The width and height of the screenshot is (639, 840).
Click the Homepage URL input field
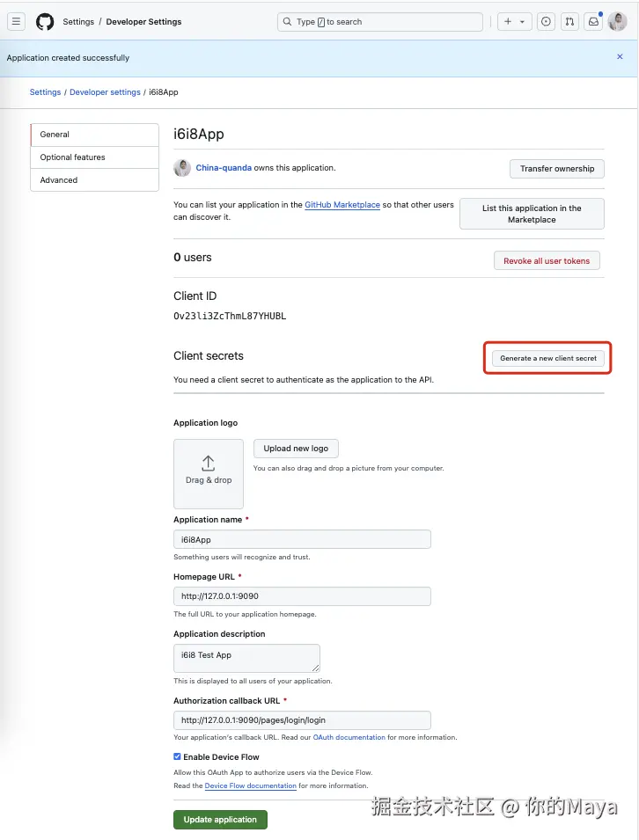[x=302, y=596]
